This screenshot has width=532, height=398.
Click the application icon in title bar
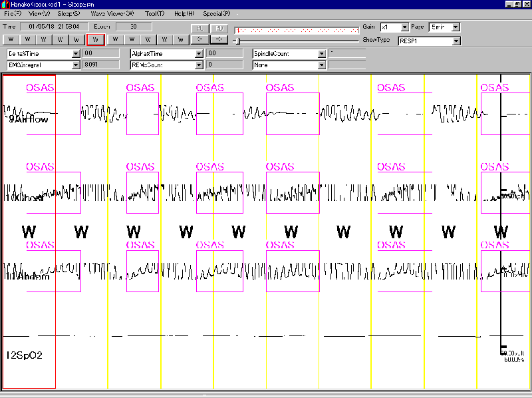coord(5,5)
